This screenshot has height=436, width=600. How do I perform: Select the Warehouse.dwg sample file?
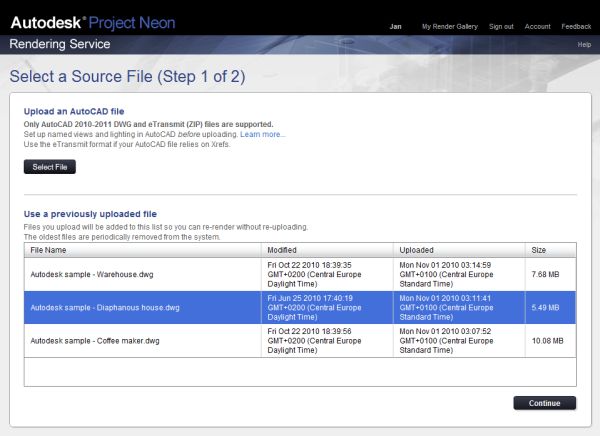tap(94, 274)
